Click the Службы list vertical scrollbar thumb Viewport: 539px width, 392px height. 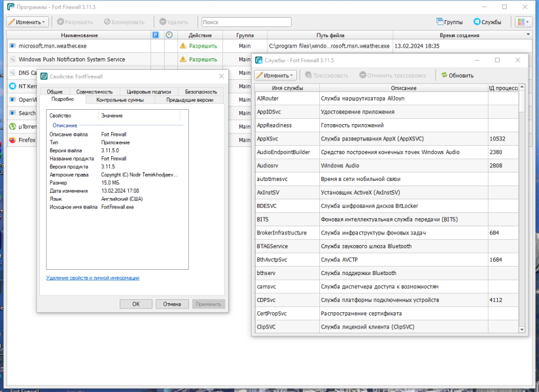pyautogui.click(x=522, y=101)
